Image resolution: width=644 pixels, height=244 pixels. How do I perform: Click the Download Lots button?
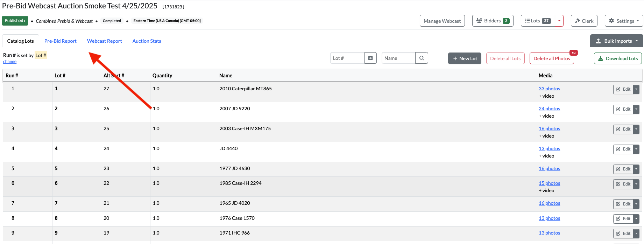618,58
